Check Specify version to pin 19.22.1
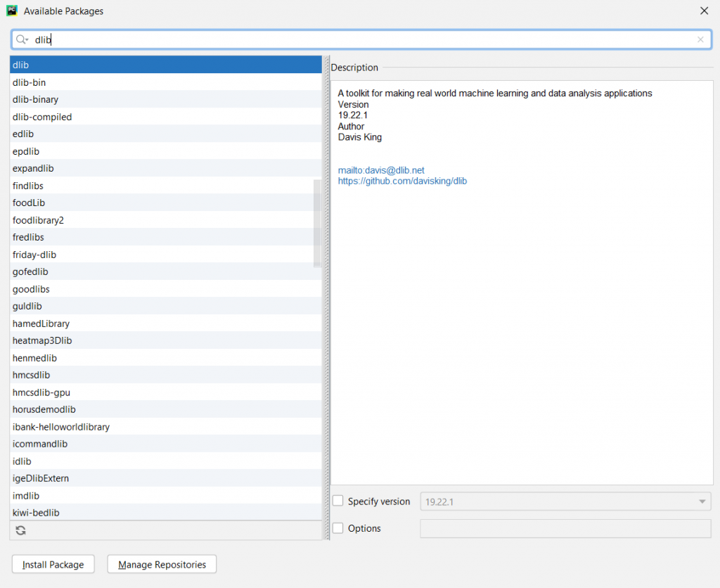This screenshot has width=720, height=588. tap(337, 500)
